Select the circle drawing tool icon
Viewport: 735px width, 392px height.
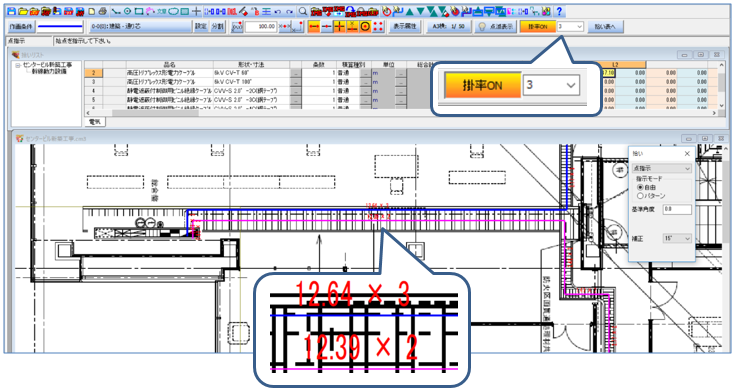point(127,11)
